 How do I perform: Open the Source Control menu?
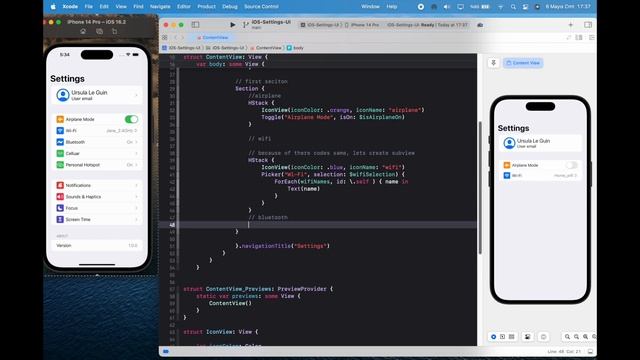261,7
